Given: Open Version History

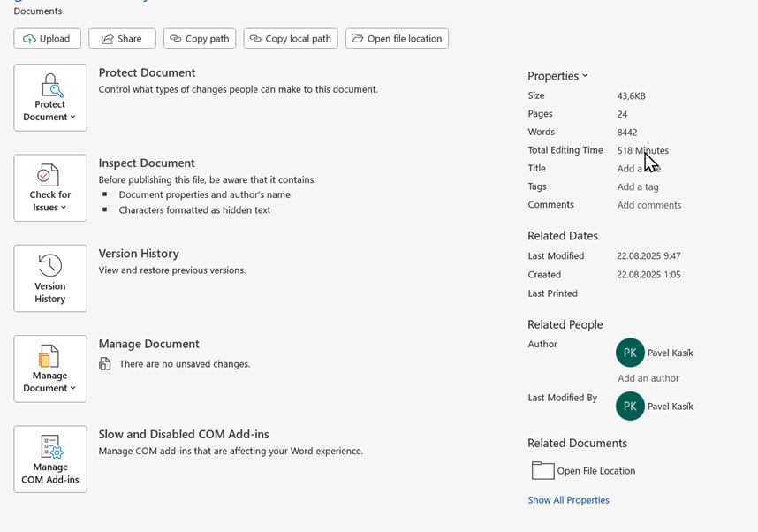Looking at the screenshot, I should click(50, 278).
